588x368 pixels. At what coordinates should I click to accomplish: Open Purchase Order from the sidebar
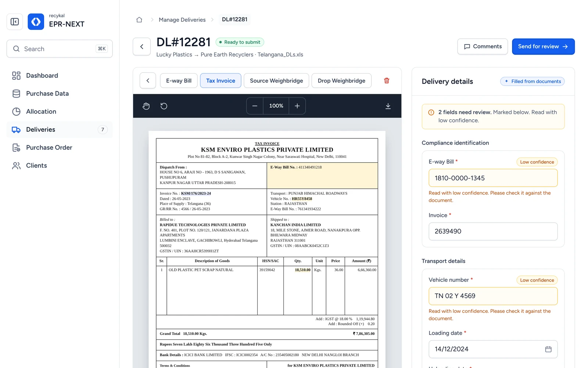pyautogui.click(x=60, y=148)
